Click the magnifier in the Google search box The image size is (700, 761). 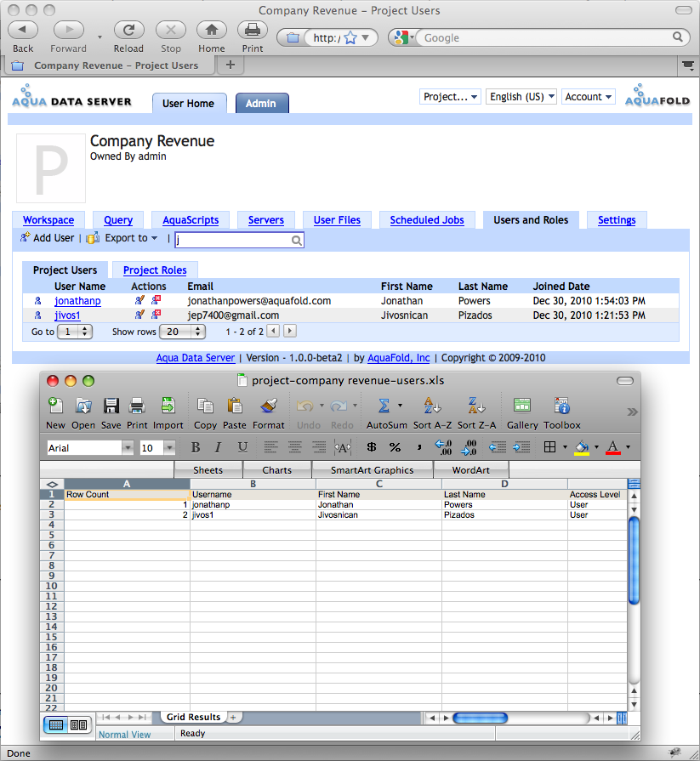coord(677,37)
